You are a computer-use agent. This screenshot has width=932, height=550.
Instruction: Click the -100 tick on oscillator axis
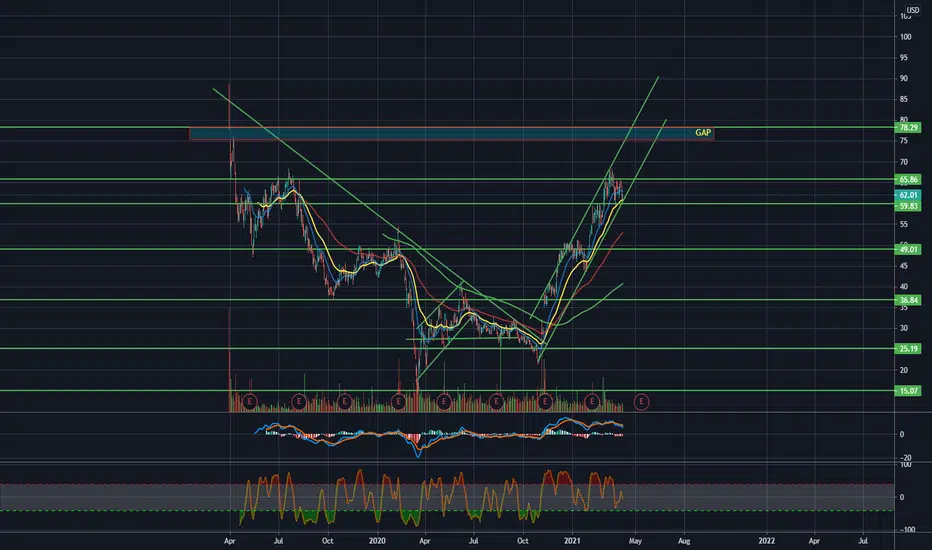[x=906, y=530]
